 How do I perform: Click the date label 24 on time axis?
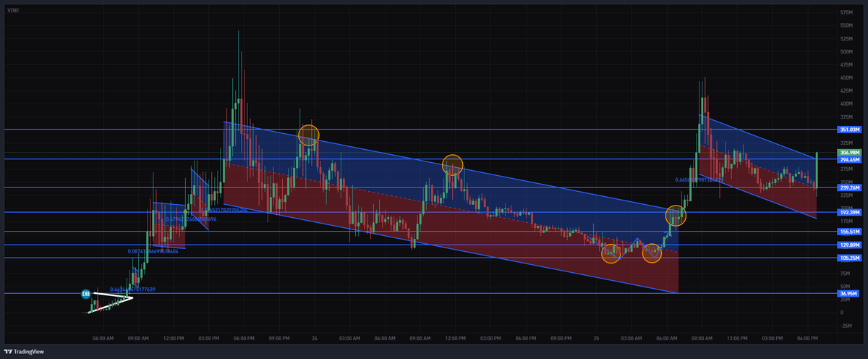point(315,338)
